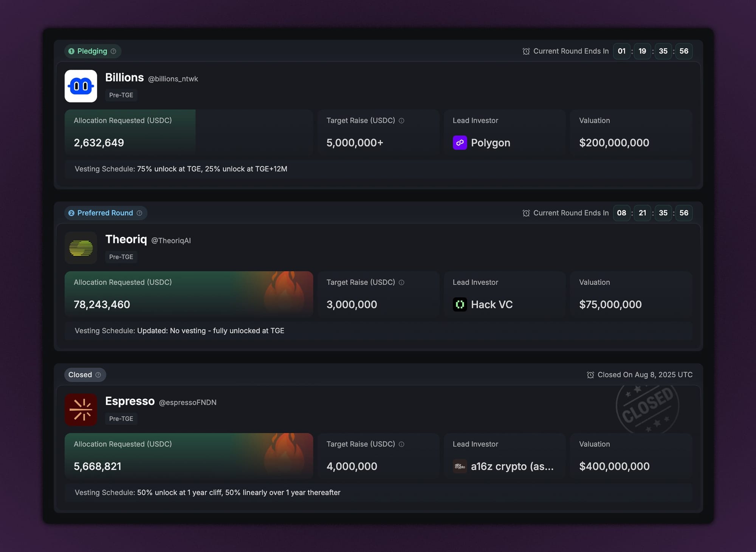This screenshot has height=552, width=756.
Task: Click the 08 days box in Theoriq countdown
Action: [622, 213]
